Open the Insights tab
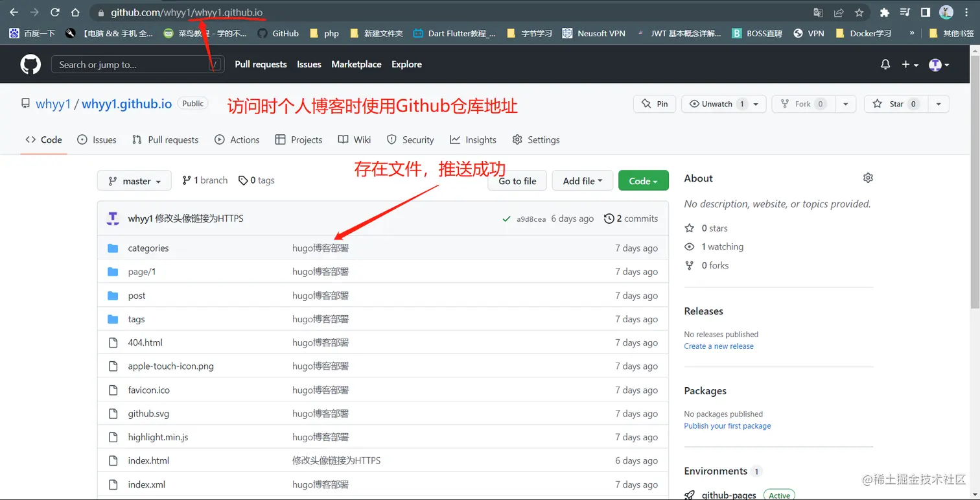Viewport: 980px width, 500px height. pyautogui.click(x=473, y=139)
